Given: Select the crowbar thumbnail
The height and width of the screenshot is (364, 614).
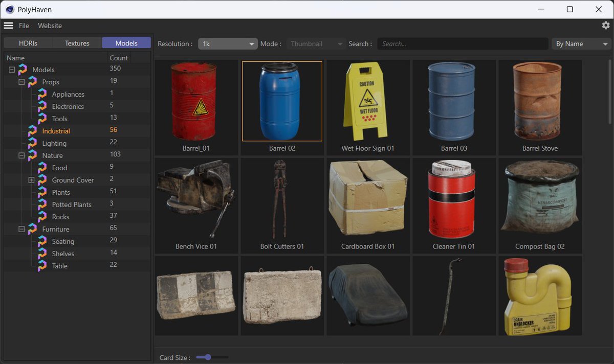Looking at the screenshot, I should coord(454,296).
